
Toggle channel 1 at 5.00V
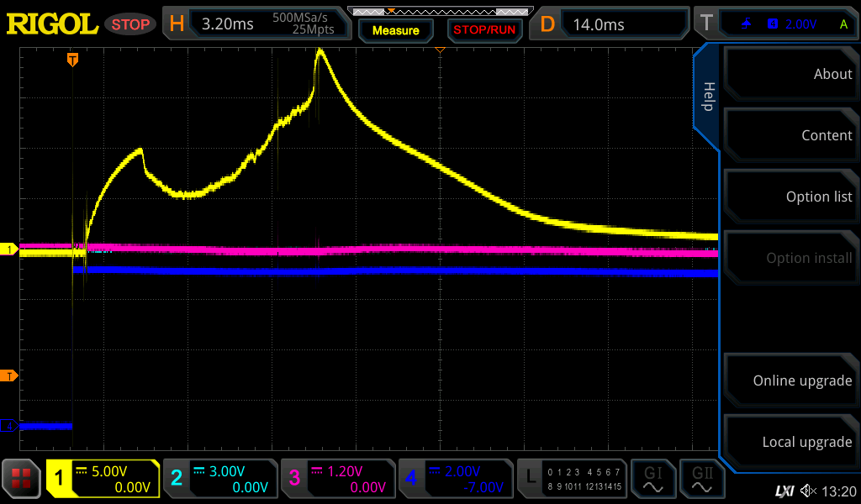tap(103, 479)
